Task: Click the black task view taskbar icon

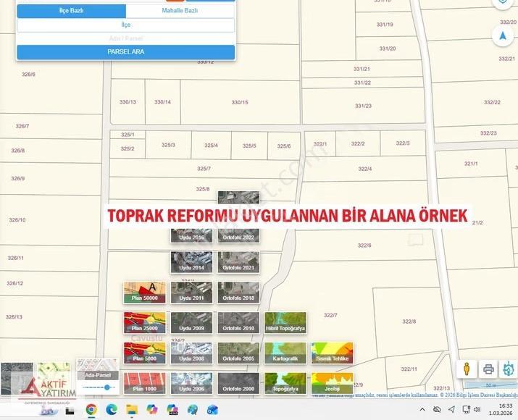Action: (70, 411)
